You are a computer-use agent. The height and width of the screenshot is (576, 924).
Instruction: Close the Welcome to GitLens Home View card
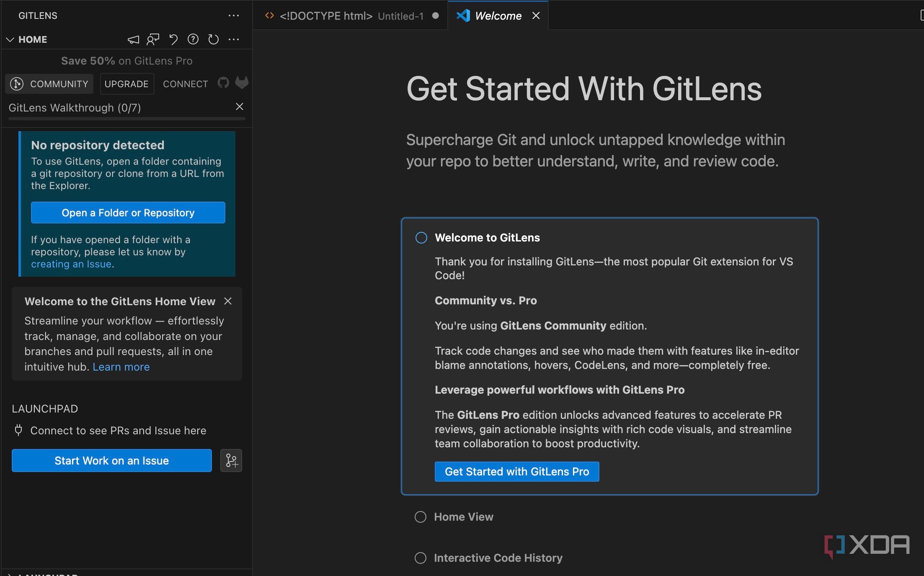228,301
